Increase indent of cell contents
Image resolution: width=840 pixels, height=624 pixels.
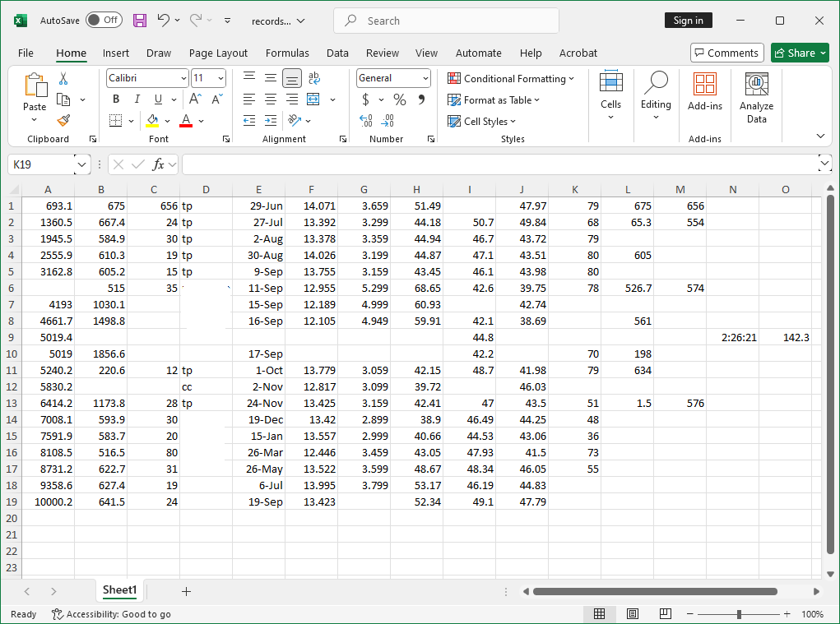click(x=271, y=120)
